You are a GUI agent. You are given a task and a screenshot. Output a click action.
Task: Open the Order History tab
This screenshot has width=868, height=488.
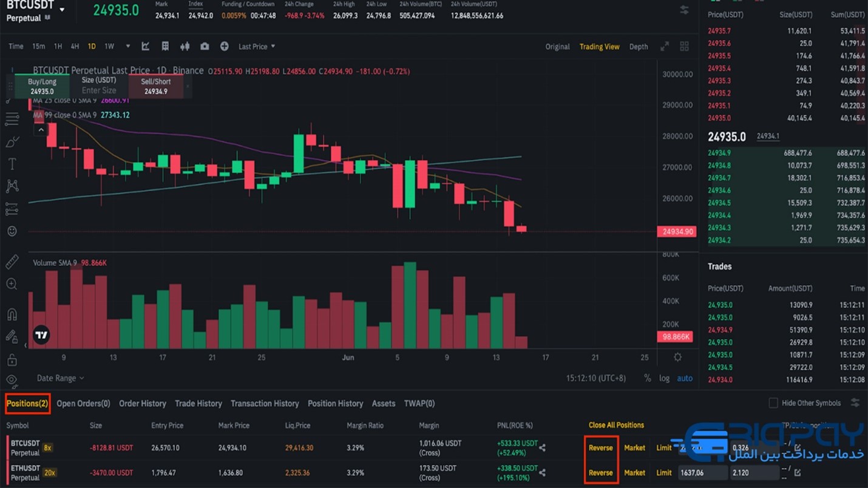143,404
